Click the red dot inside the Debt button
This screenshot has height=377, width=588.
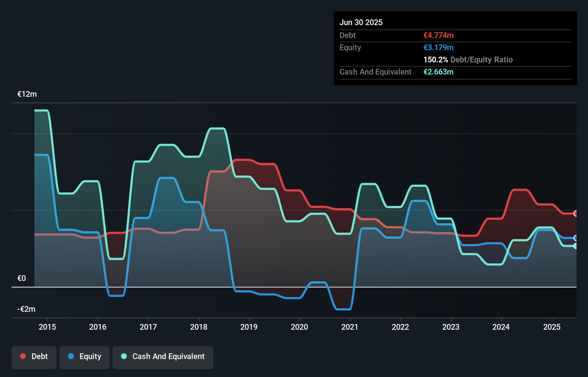point(23,356)
